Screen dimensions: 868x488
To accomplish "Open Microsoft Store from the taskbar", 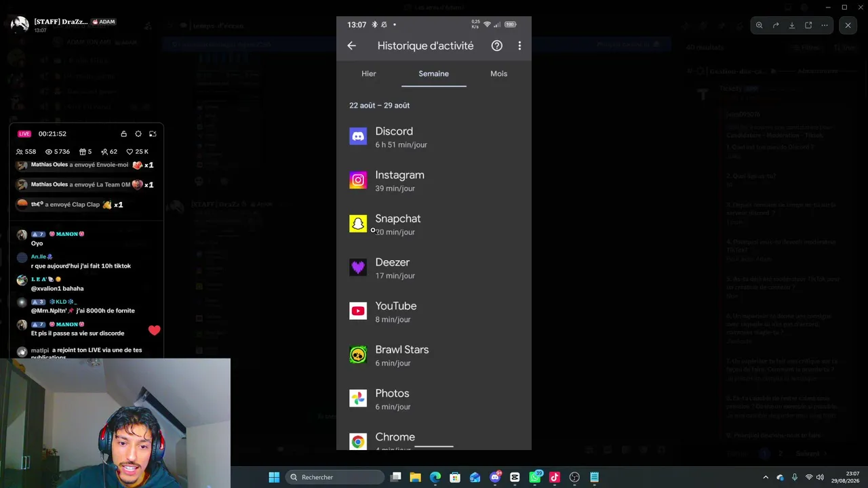I will 455,477.
